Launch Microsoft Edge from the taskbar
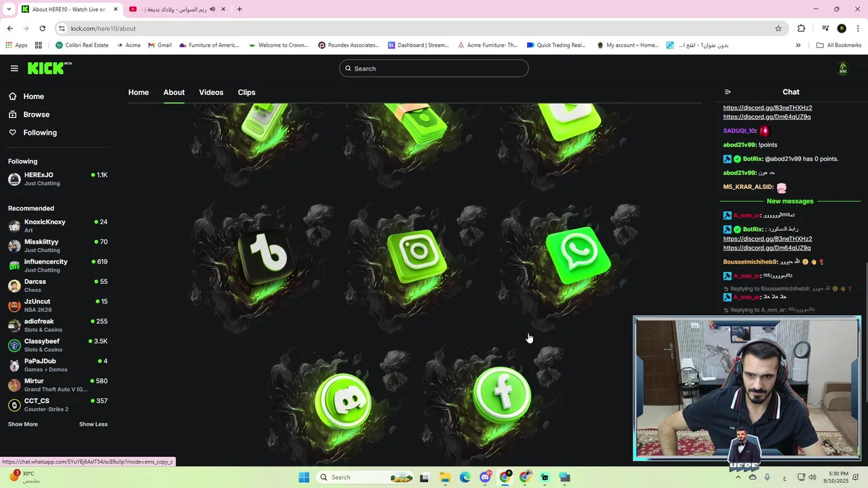Screen dimensions: 868x488 465,477
